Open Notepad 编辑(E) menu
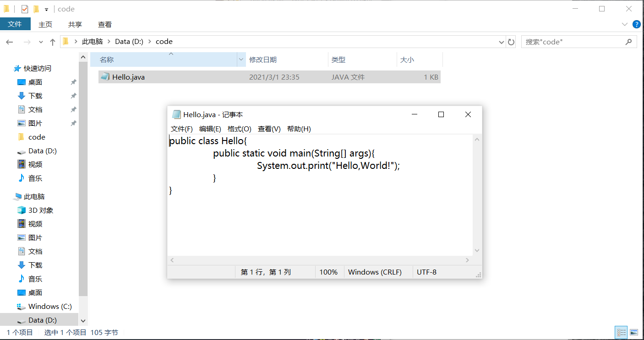The height and width of the screenshot is (340, 644). (x=210, y=129)
